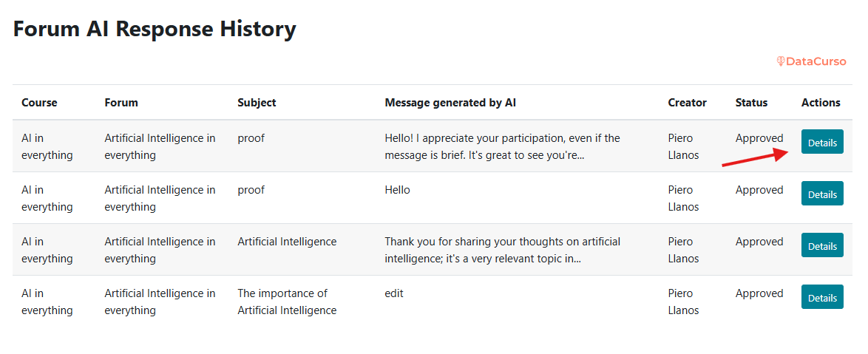This screenshot has width=868, height=354.
Task: Click the Creator column header
Action: point(688,103)
